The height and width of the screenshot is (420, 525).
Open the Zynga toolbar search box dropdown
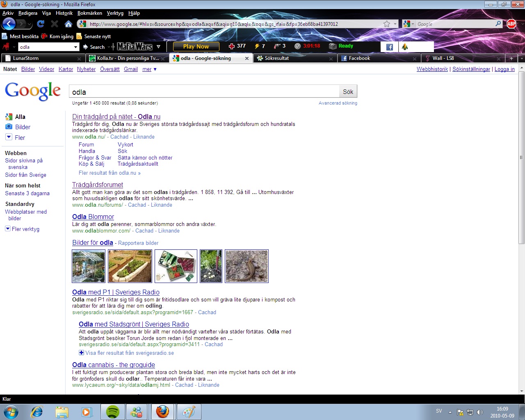click(x=75, y=47)
